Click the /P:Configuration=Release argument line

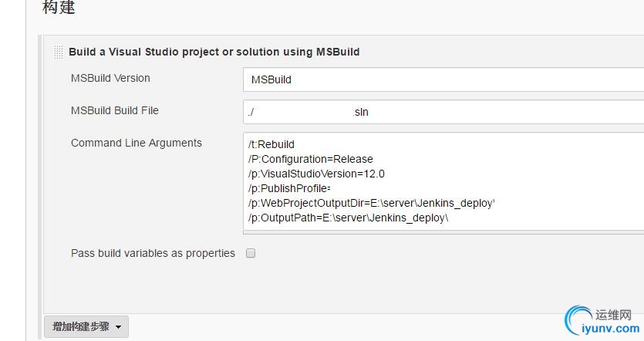[x=311, y=159]
